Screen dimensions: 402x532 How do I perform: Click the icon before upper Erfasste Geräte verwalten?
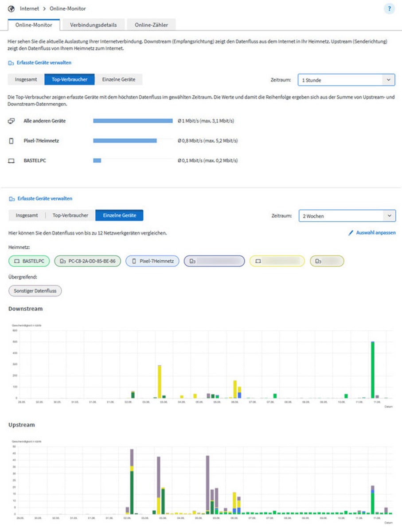point(11,63)
